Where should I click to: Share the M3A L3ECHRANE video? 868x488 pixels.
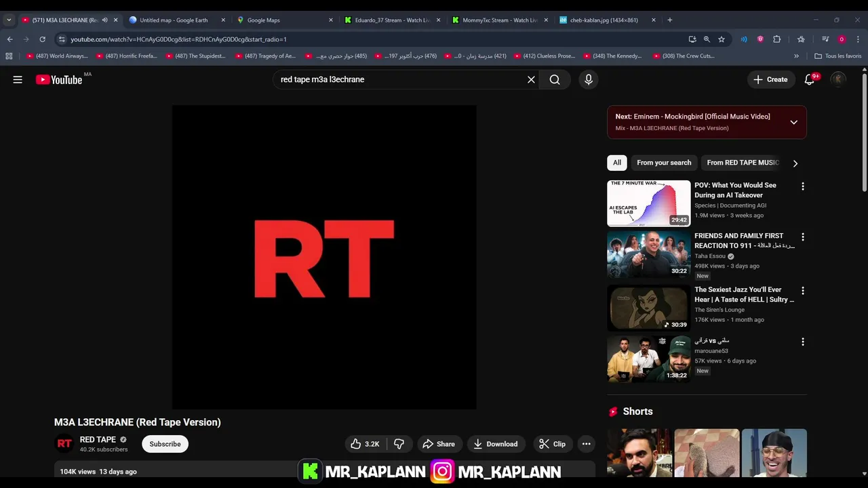click(439, 444)
